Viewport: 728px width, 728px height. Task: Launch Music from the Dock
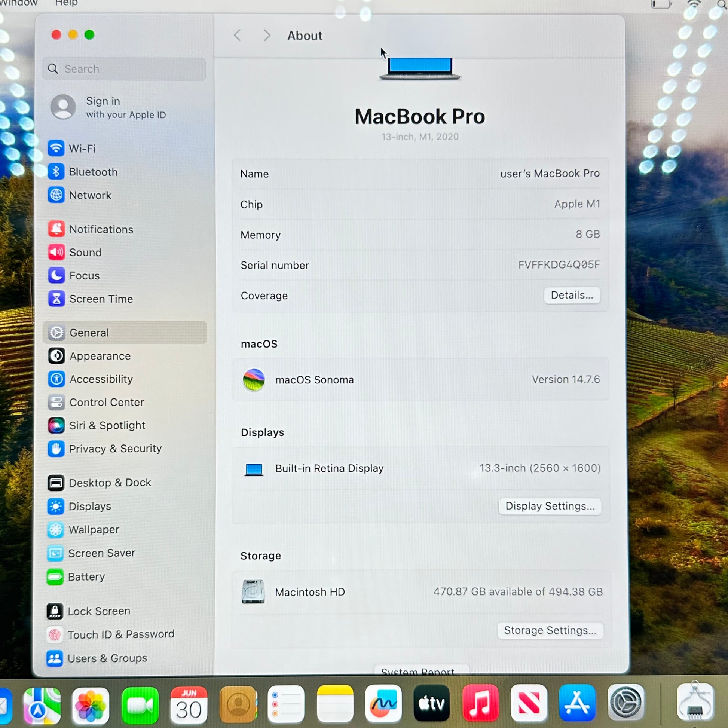tap(480, 703)
